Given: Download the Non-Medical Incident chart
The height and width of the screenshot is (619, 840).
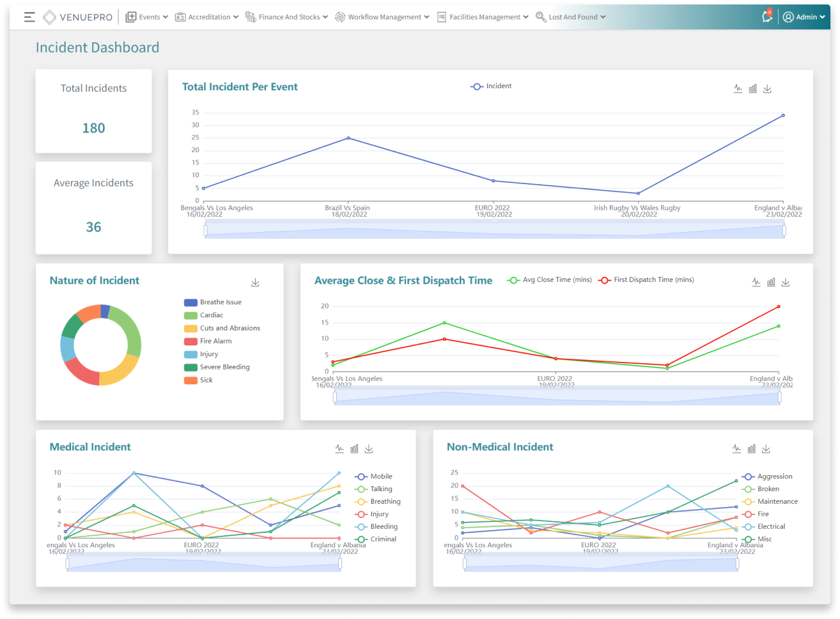Looking at the screenshot, I should click(766, 449).
